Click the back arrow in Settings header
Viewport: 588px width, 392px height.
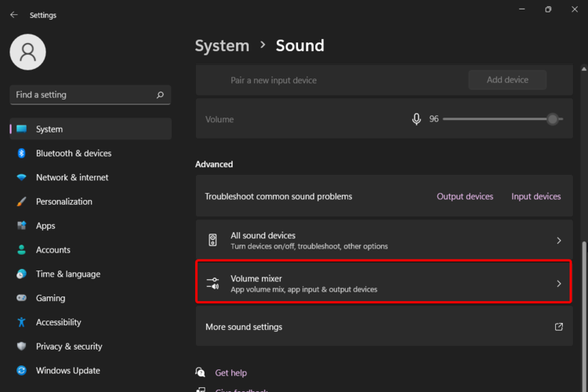pos(13,15)
